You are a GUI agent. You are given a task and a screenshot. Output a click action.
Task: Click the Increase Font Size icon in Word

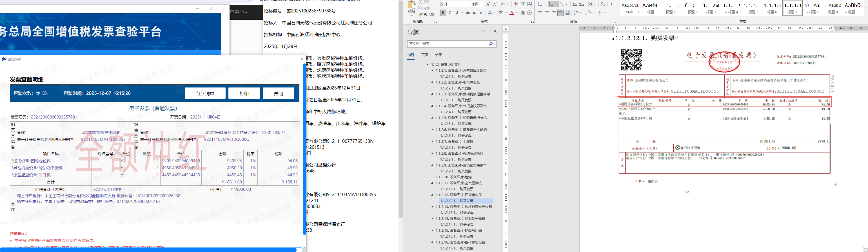click(488, 4)
